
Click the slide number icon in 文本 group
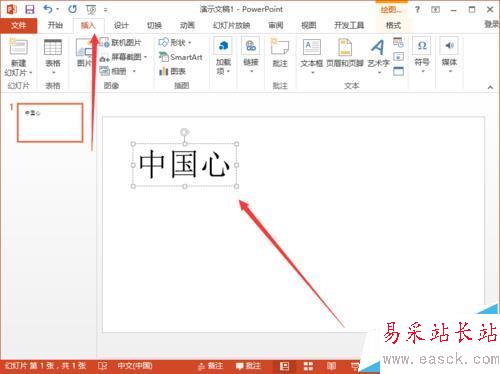tap(398, 57)
